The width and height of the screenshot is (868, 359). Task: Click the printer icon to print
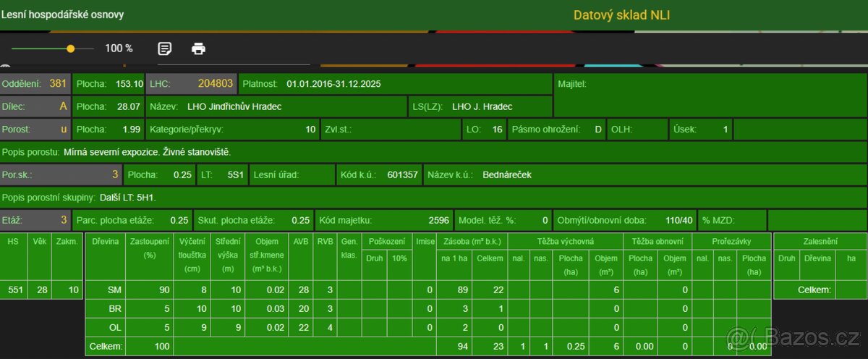click(x=198, y=48)
